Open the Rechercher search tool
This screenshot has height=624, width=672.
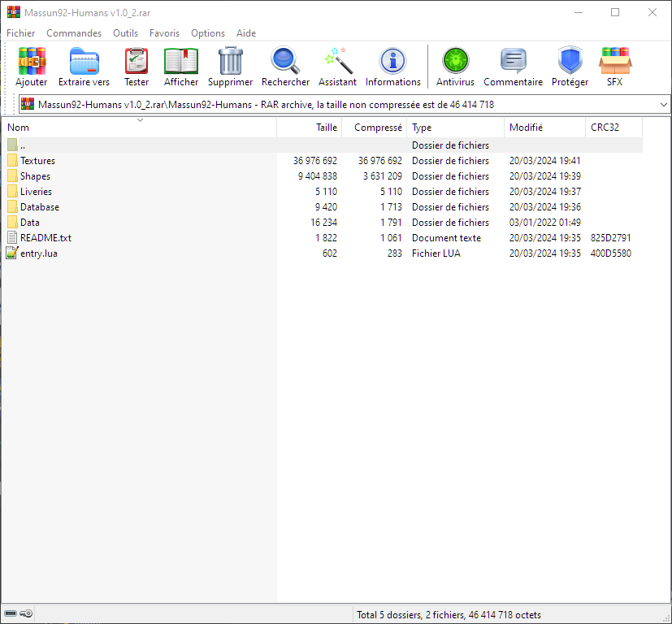tap(285, 60)
